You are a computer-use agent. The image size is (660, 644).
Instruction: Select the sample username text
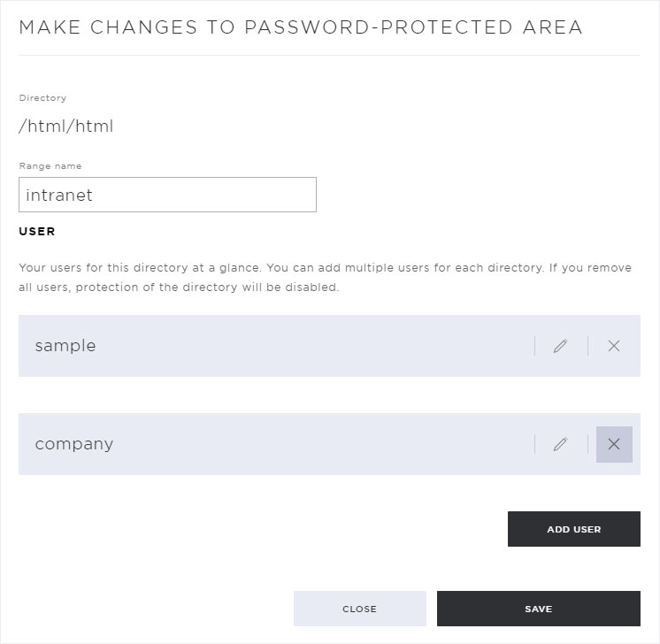click(x=65, y=346)
